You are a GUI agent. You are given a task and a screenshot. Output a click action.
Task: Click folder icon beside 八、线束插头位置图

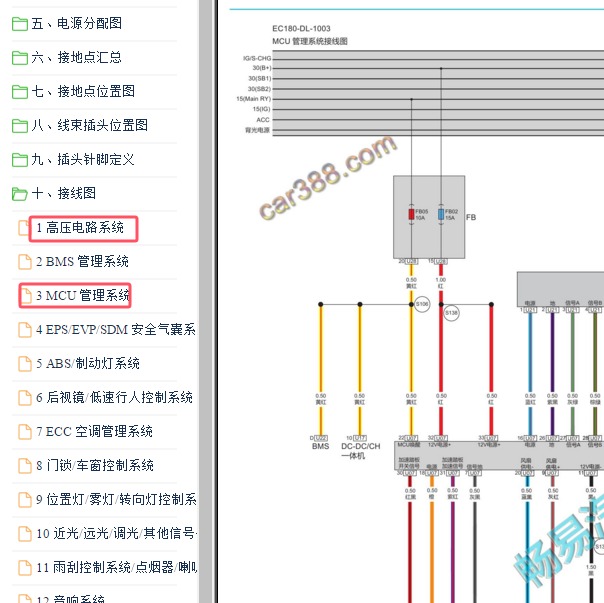point(20,126)
